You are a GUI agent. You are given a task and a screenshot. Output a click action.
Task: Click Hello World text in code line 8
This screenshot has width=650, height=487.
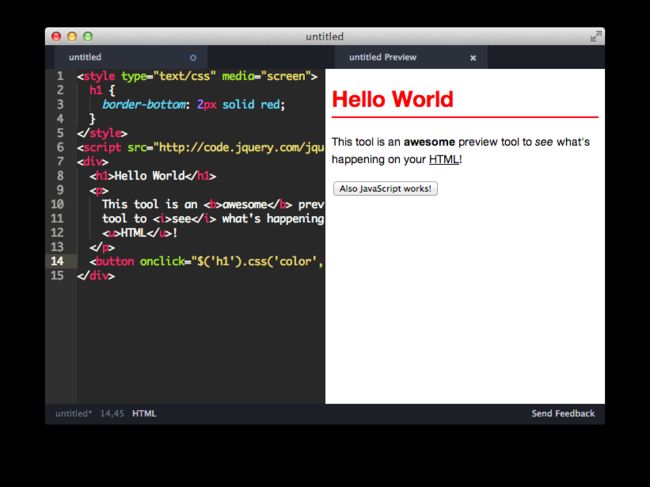150,176
